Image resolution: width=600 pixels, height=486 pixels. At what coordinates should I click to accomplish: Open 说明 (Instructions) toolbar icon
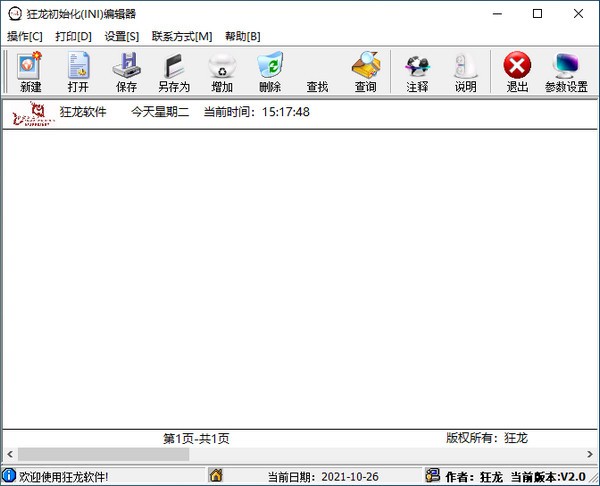pyautogui.click(x=465, y=66)
